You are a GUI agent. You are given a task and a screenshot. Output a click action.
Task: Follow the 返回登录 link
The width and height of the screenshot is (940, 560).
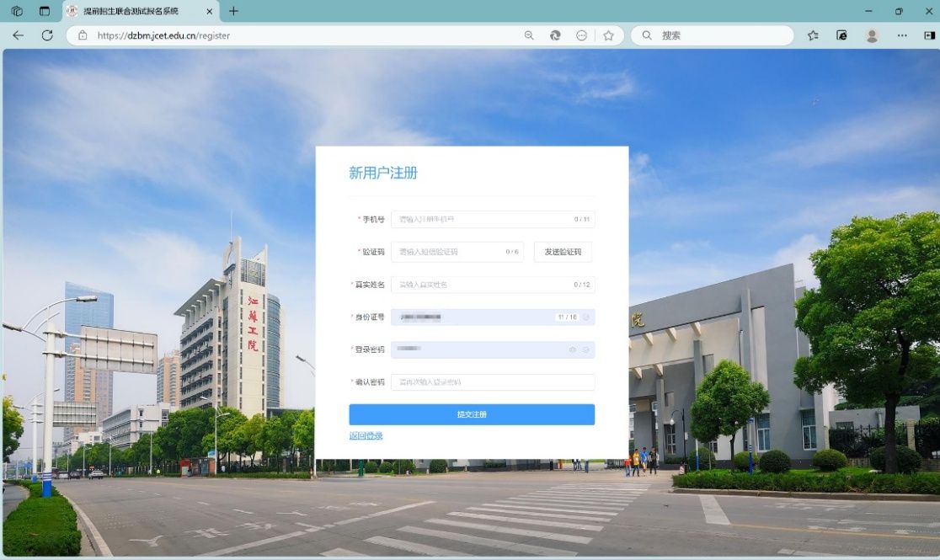pos(366,436)
